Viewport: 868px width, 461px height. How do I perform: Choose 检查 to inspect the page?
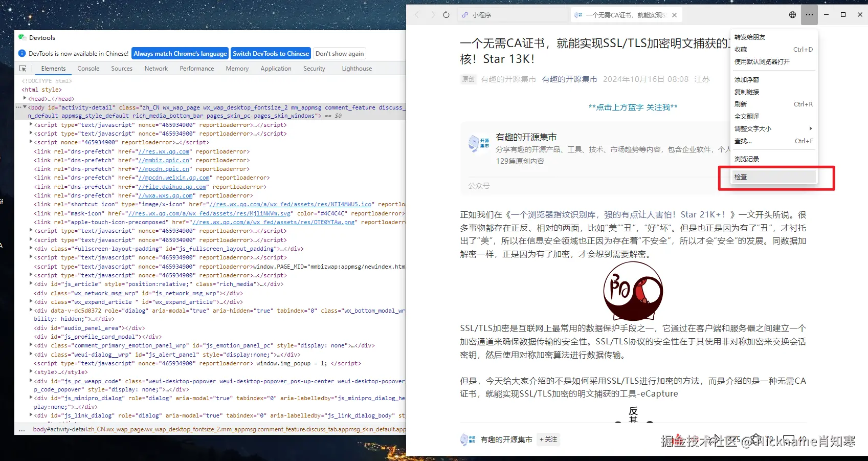tap(774, 177)
